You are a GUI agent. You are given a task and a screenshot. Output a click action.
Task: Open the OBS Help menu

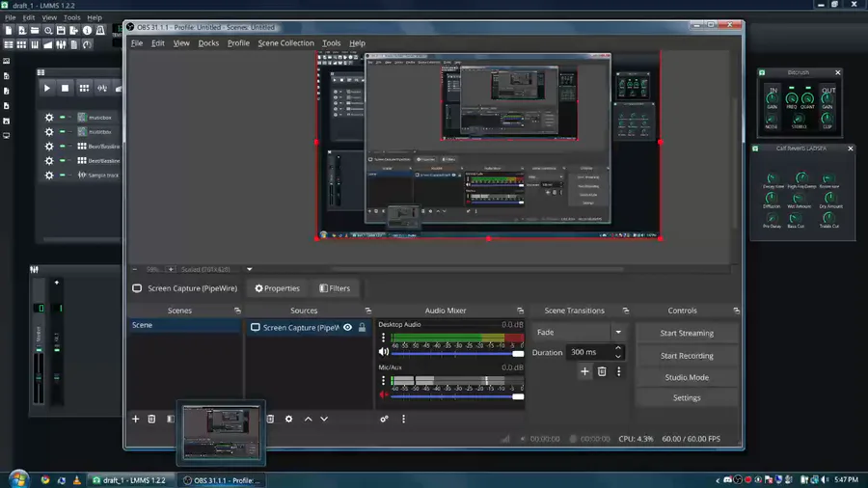(x=357, y=43)
